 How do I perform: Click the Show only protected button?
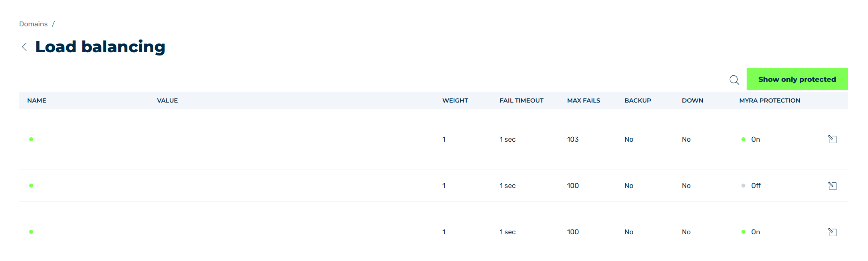coord(797,79)
